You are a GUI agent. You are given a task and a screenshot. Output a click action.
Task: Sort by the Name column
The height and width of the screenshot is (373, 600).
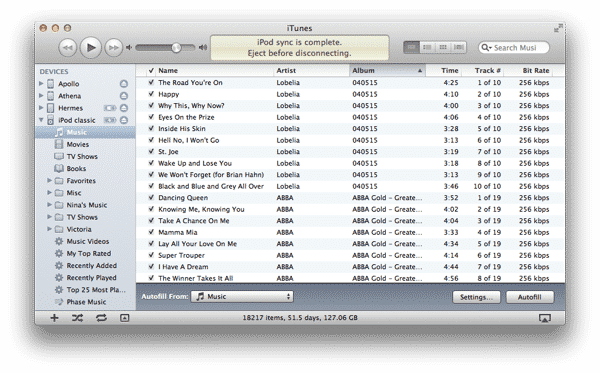point(215,70)
